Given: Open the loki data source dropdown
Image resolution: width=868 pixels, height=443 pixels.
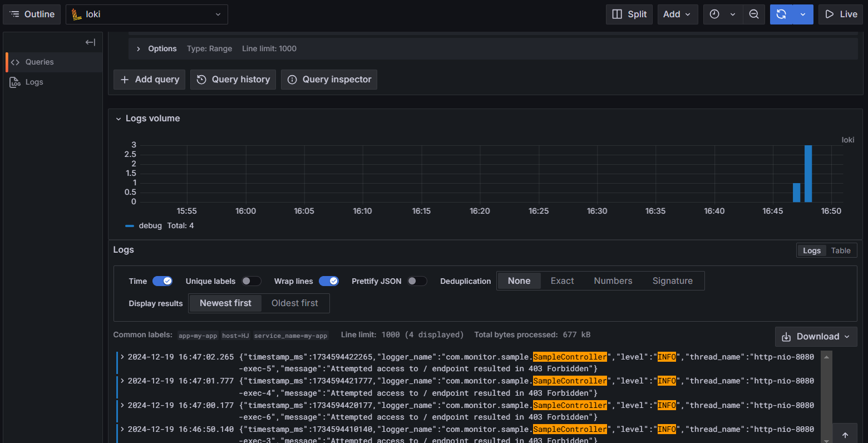Looking at the screenshot, I should [147, 14].
